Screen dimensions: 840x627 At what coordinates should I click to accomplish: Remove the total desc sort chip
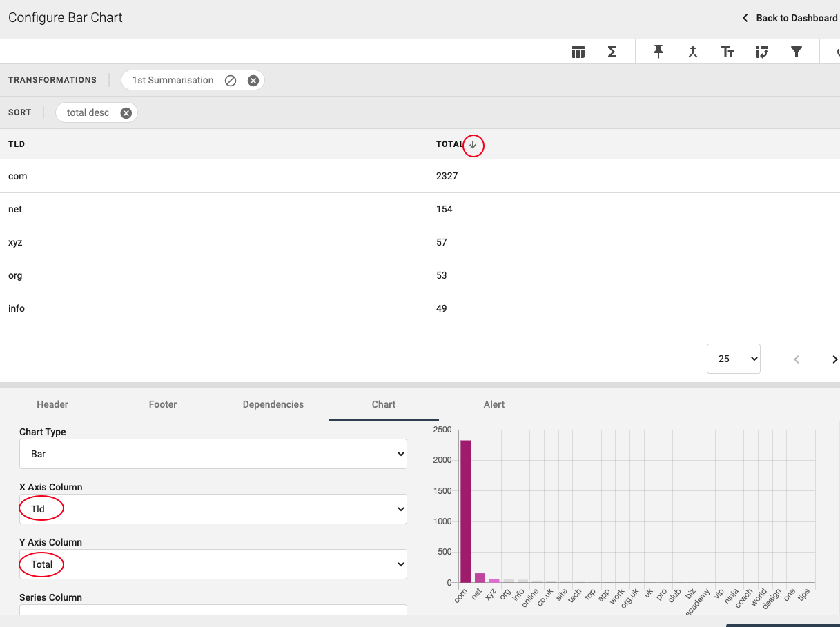pos(126,113)
